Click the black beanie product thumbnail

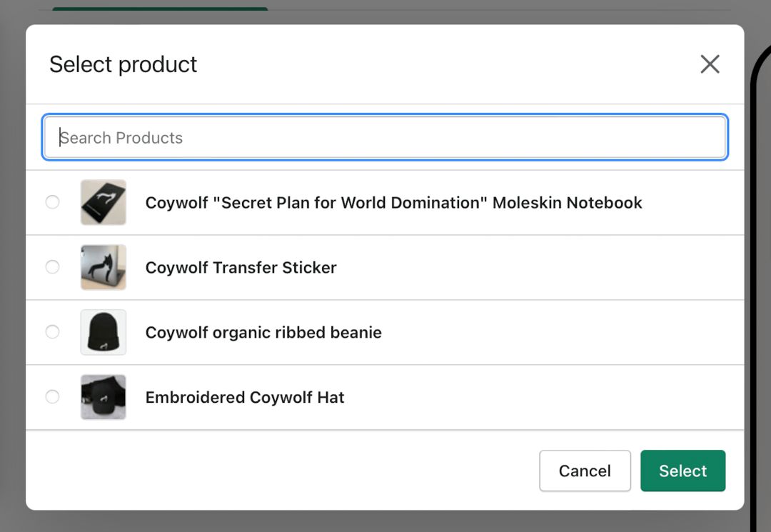[104, 332]
